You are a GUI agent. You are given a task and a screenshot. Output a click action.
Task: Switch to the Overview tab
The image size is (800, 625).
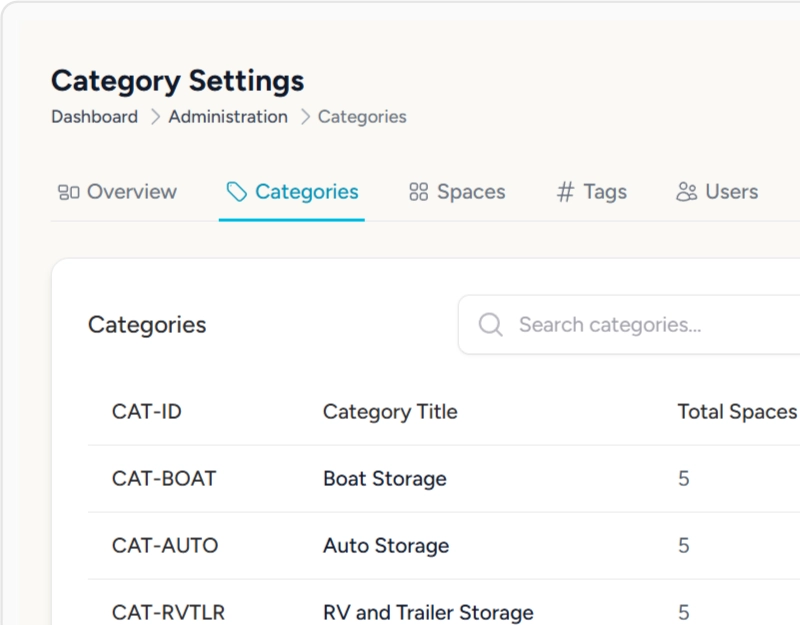pos(131,192)
